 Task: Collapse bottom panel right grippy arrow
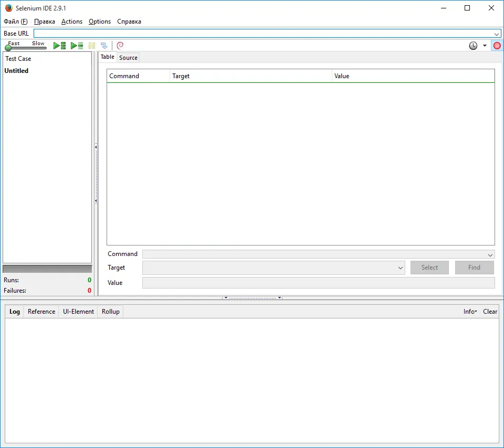click(x=279, y=297)
